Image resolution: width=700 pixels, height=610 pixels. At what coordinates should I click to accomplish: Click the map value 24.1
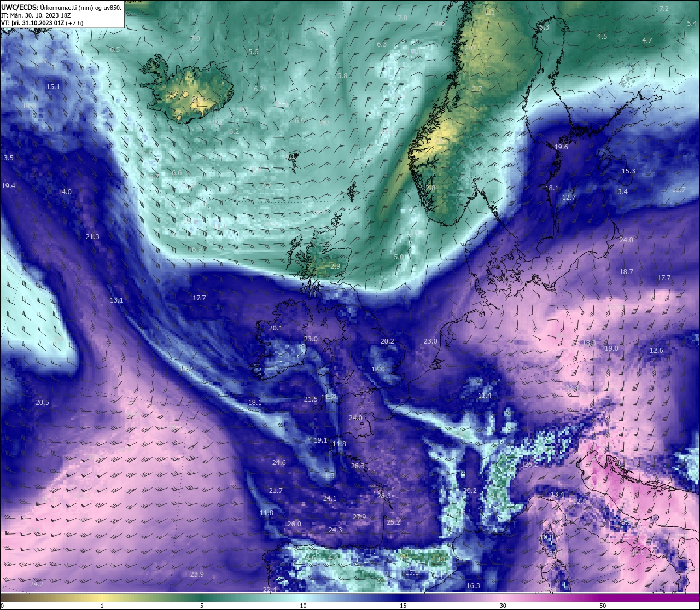click(x=330, y=498)
